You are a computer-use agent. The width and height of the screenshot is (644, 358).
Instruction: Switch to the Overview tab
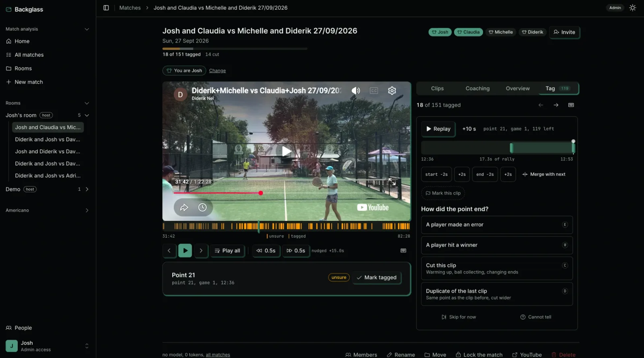(518, 88)
